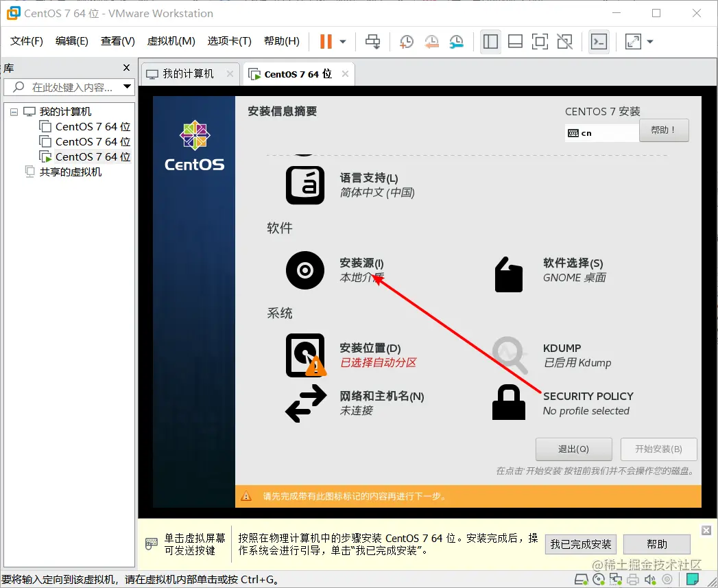Click the network adapter status icon
Screen dimensions: 718x588
click(x=616, y=580)
